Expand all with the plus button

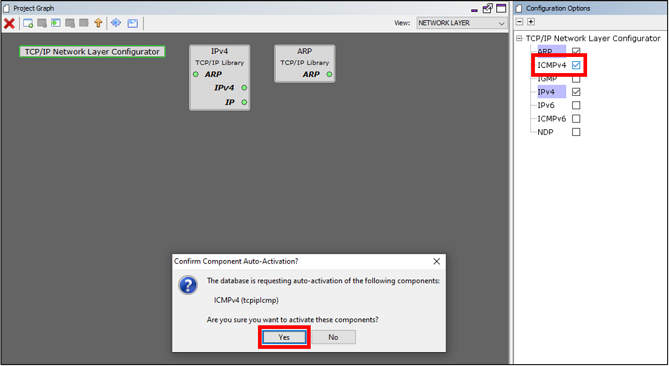point(531,22)
